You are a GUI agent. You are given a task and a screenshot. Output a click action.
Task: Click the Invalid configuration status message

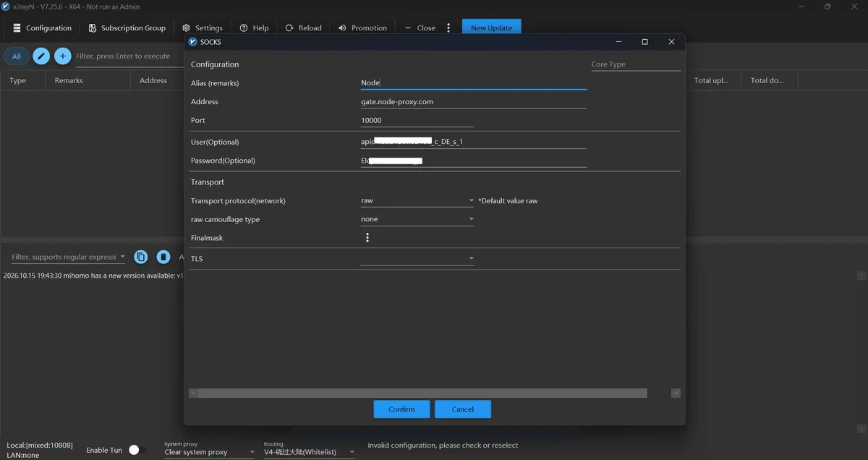tap(443, 445)
